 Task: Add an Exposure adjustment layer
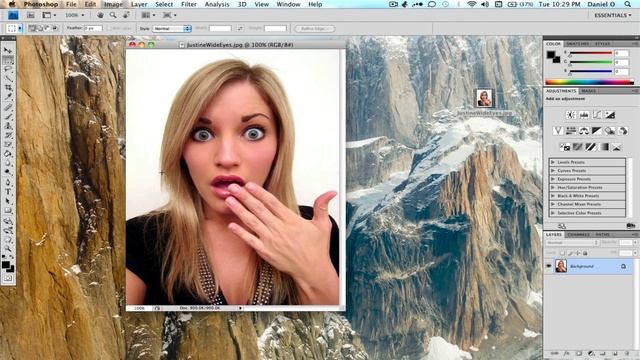pyautogui.click(x=610, y=115)
